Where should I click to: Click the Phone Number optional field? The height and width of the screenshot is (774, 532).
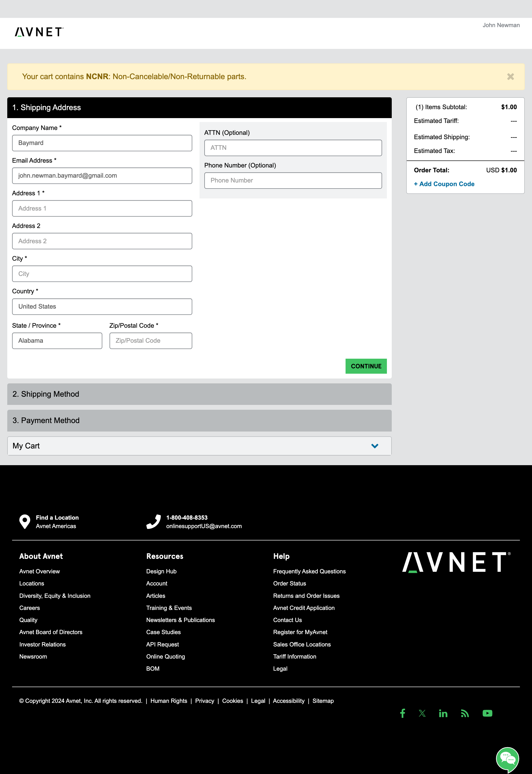point(293,180)
